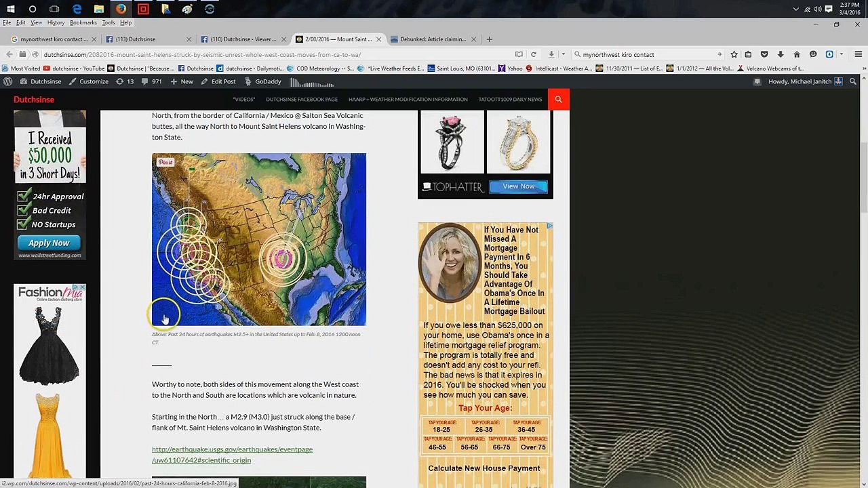Expand the blue extension icon dropdown arrow
868x488 pixels.
tap(841, 54)
